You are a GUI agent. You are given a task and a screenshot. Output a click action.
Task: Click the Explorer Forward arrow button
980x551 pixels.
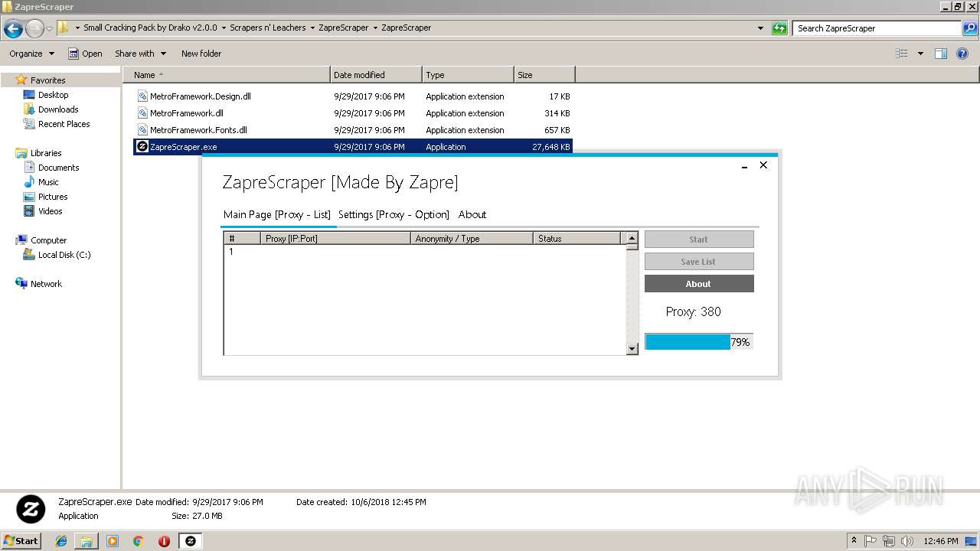34,29
